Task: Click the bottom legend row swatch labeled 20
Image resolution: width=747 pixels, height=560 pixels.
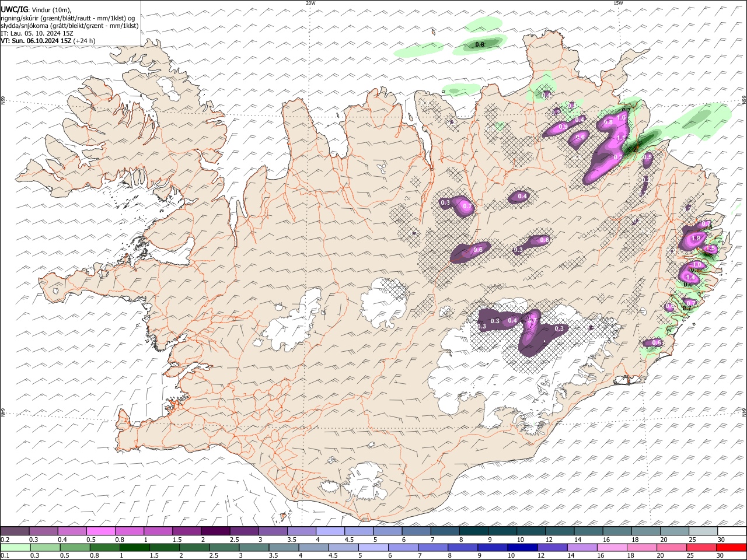Action: [x=672, y=548]
